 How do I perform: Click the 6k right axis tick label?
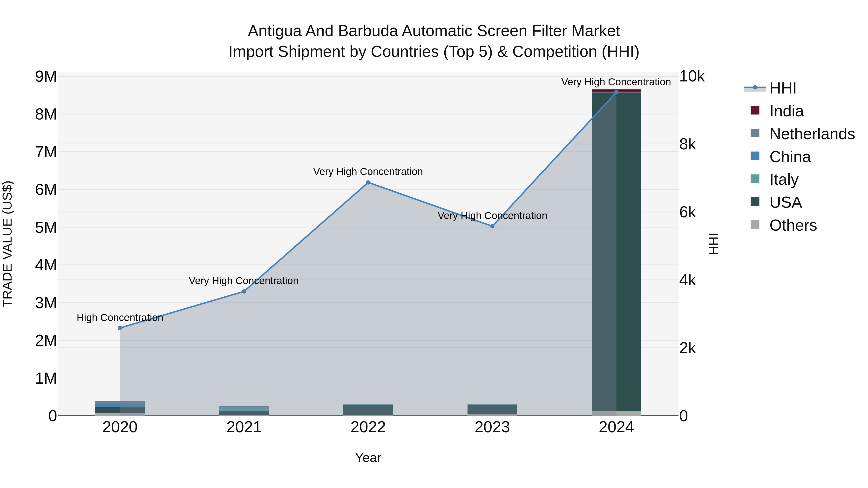click(687, 212)
